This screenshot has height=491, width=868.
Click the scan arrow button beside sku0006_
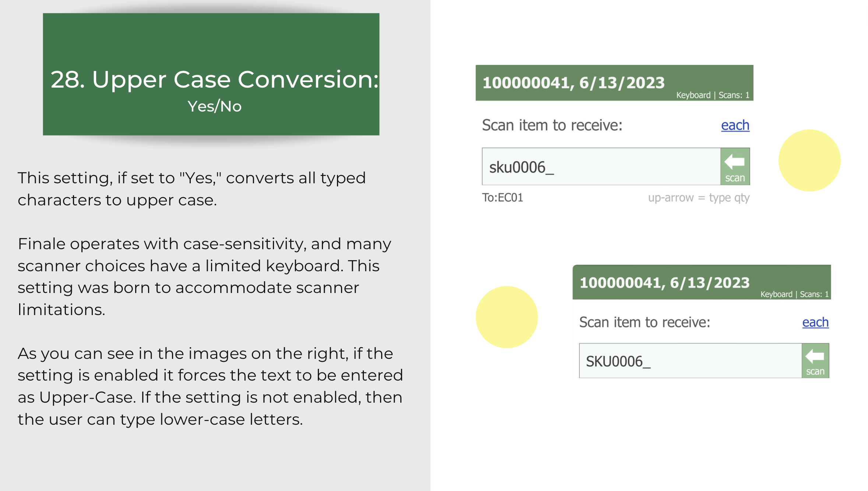click(x=735, y=166)
